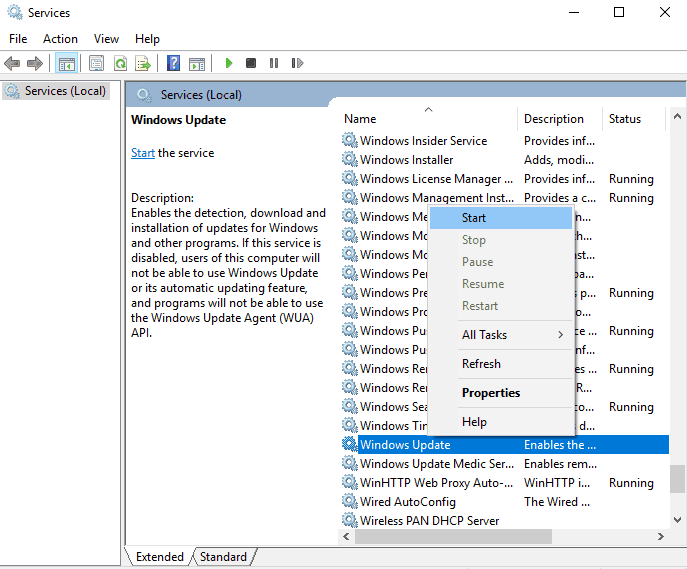The image size is (687, 569).
Task: Open the Properties toolbar icon
Action: pyautogui.click(x=96, y=64)
